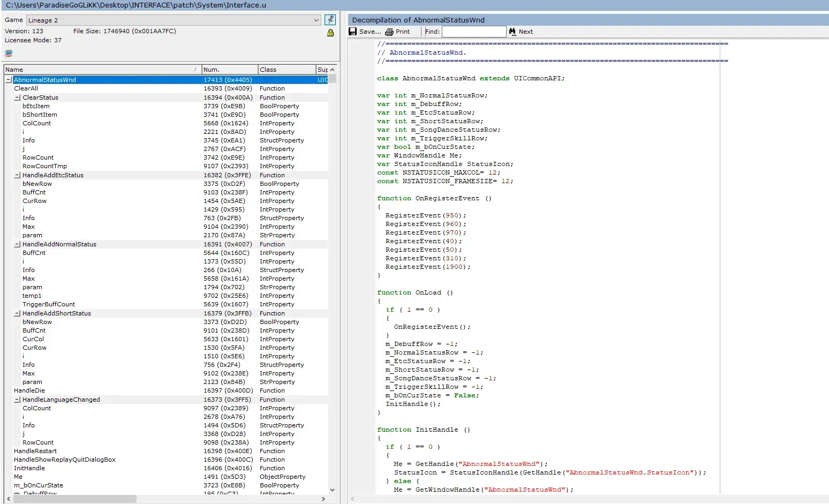829x504 pixels.
Task: Select the bEtcItem property row
Action: [166, 106]
